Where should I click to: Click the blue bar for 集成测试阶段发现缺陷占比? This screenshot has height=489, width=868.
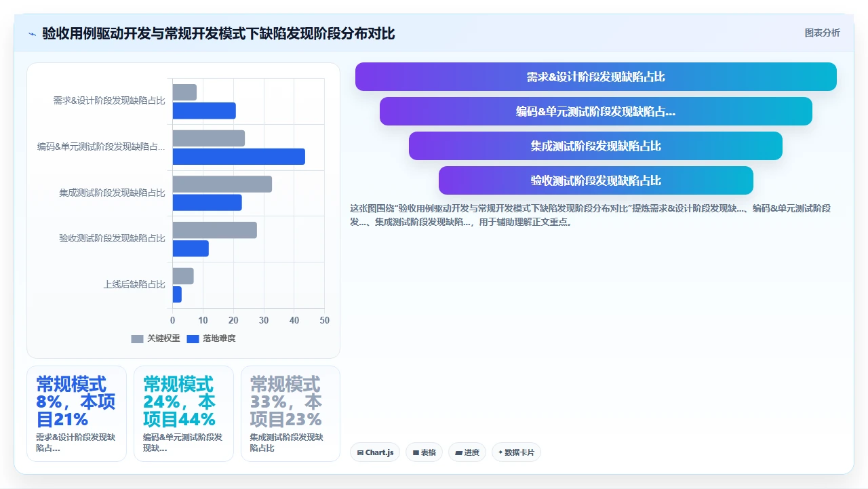[x=207, y=203]
